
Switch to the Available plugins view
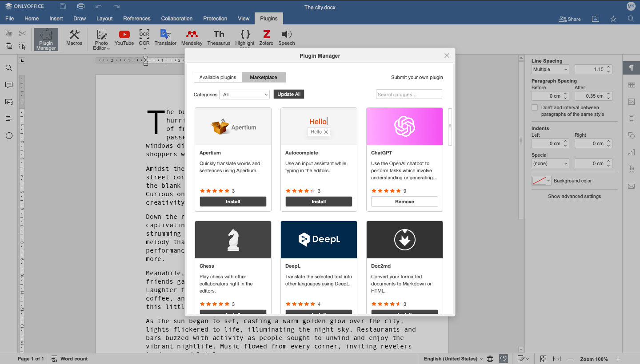click(218, 77)
